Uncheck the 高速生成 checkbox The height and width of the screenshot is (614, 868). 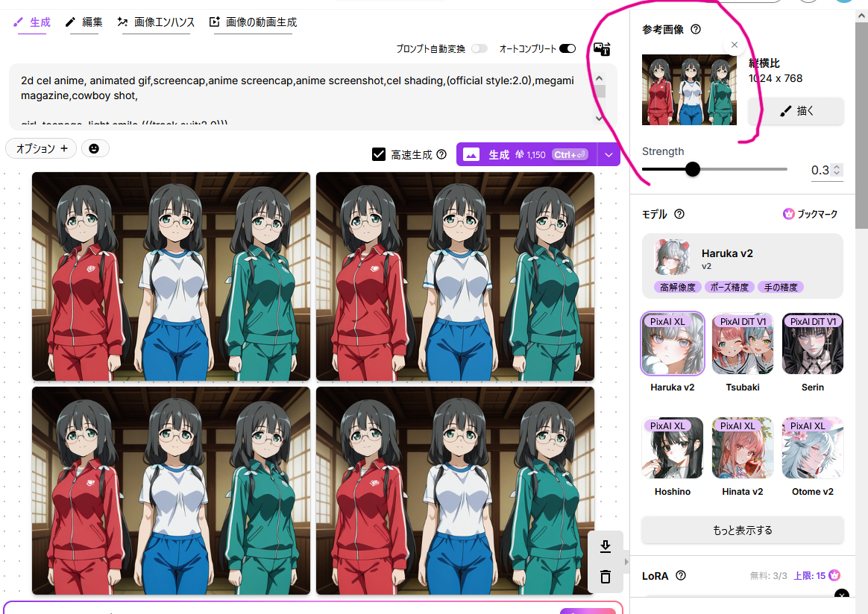[379, 154]
